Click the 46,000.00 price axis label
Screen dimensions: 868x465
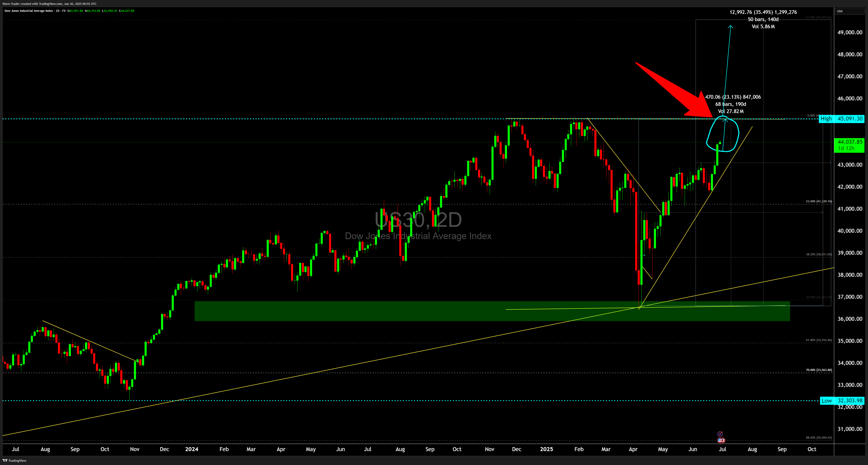coord(850,98)
